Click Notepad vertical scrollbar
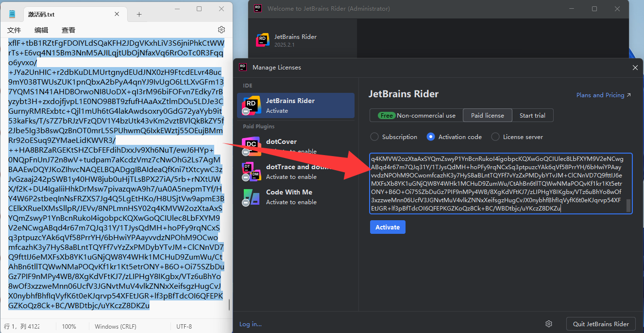The height and width of the screenshot is (333, 644). (x=230, y=305)
